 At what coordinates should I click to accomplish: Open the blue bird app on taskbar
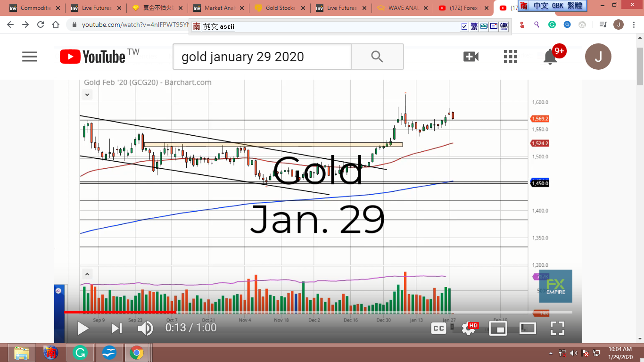[x=109, y=353]
